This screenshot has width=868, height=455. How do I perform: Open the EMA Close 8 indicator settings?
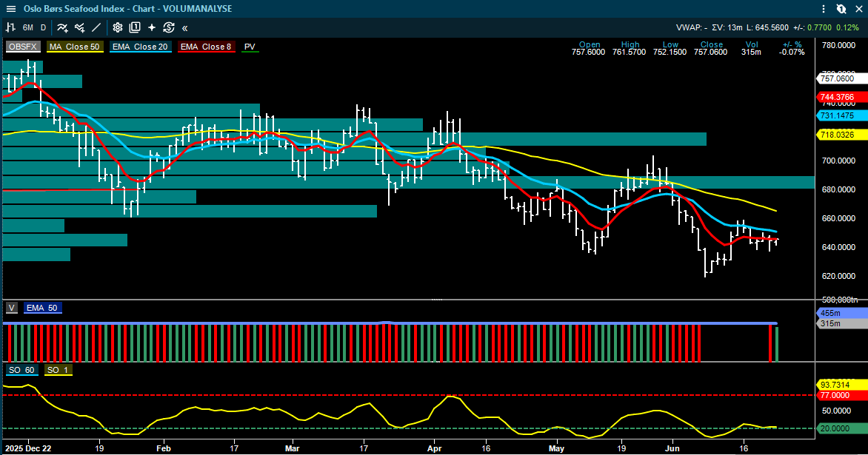(x=206, y=47)
